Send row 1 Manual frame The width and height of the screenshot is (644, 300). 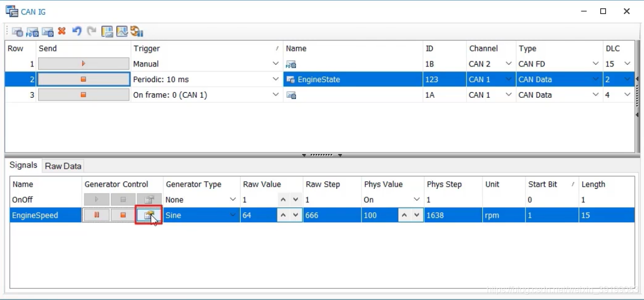pos(83,64)
